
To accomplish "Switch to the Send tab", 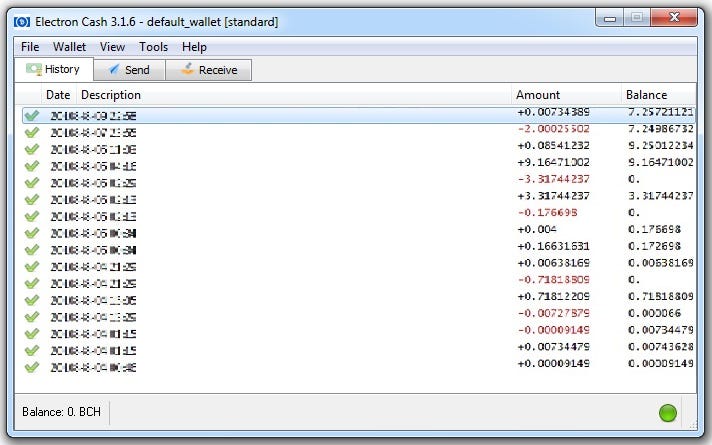I will (x=129, y=70).
